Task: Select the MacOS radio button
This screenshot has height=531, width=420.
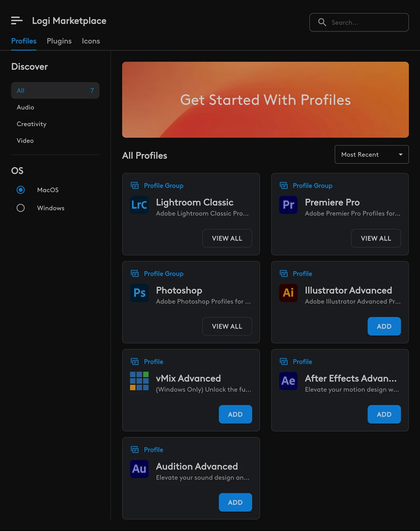Action: [20, 190]
